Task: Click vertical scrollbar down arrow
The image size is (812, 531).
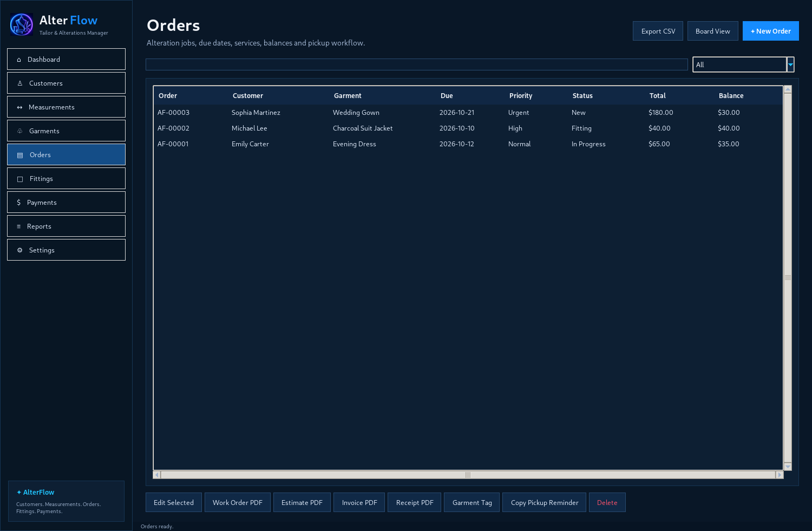Action: (788, 467)
